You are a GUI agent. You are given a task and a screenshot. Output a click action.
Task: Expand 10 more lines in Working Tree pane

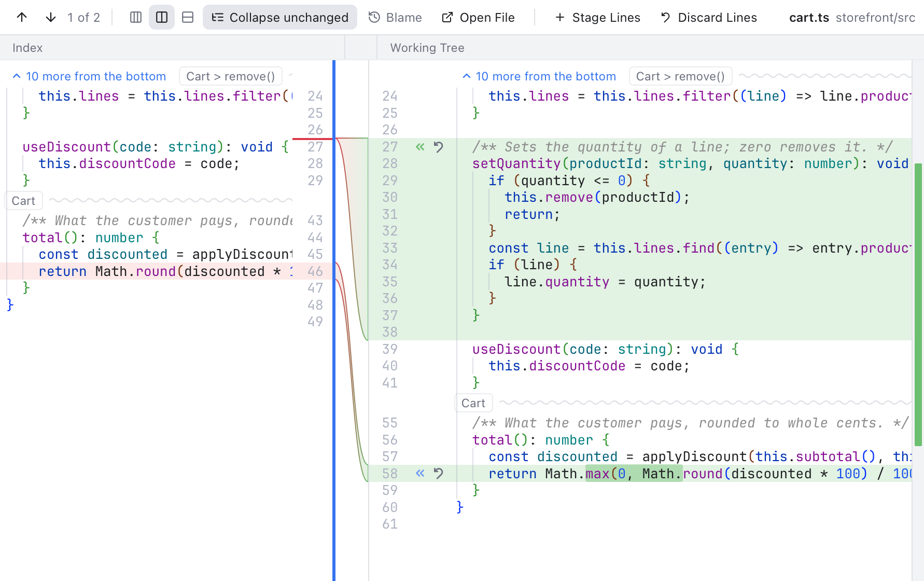pyautogui.click(x=539, y=76)
